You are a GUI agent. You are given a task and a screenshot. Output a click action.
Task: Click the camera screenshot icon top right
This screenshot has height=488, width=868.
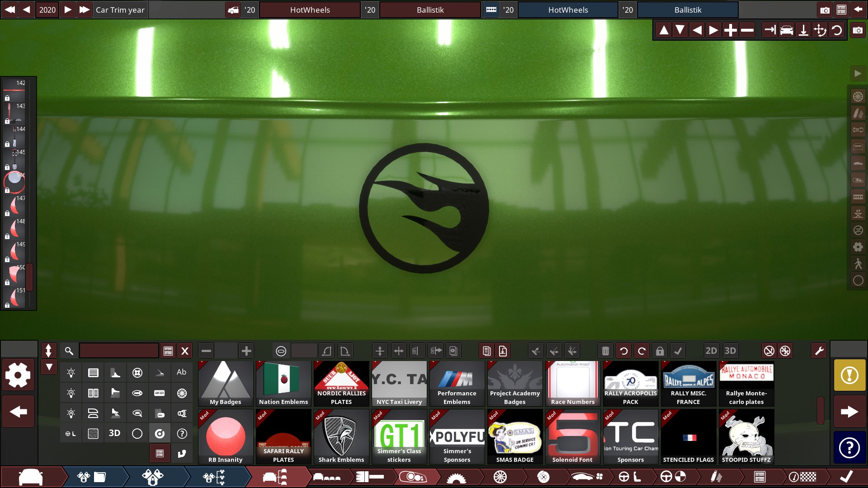tap(825, 10)
